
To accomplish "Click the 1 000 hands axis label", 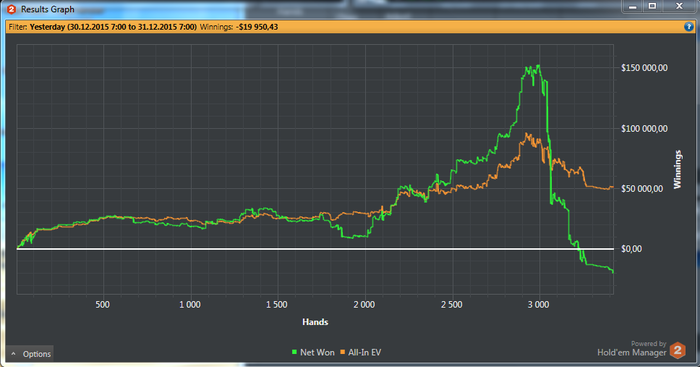I will 190,304.
